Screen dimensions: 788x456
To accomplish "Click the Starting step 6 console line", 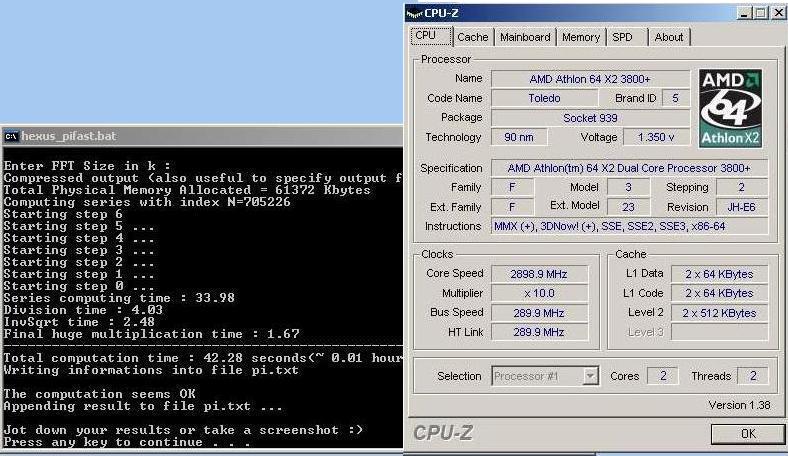I will click(x=63, y=214).
